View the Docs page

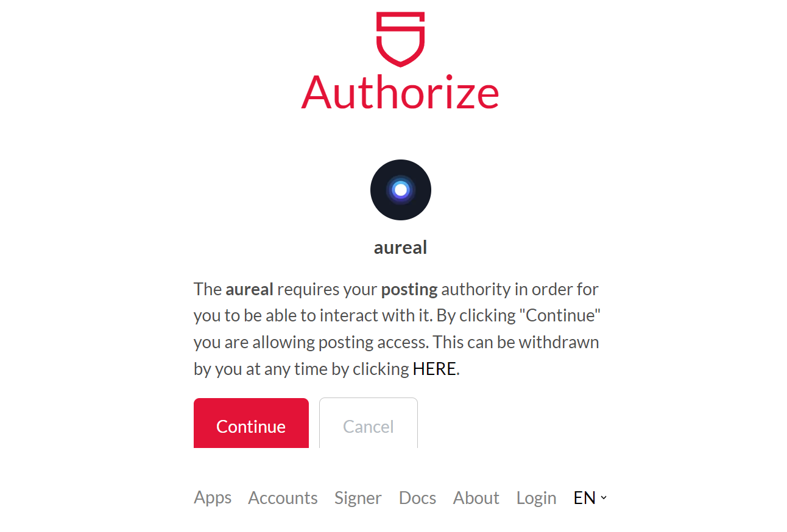click(417, 498)
